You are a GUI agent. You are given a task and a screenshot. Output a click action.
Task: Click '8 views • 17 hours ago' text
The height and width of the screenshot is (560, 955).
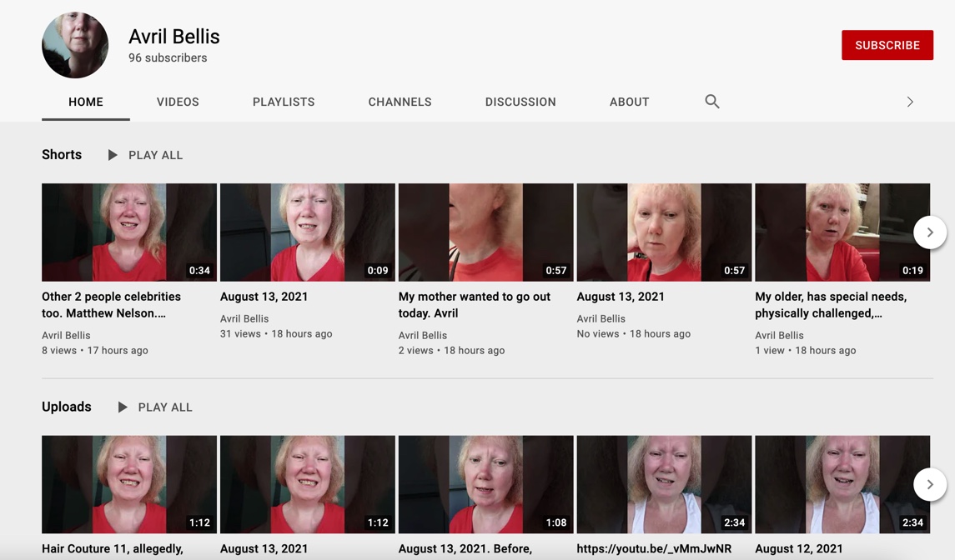95,351
